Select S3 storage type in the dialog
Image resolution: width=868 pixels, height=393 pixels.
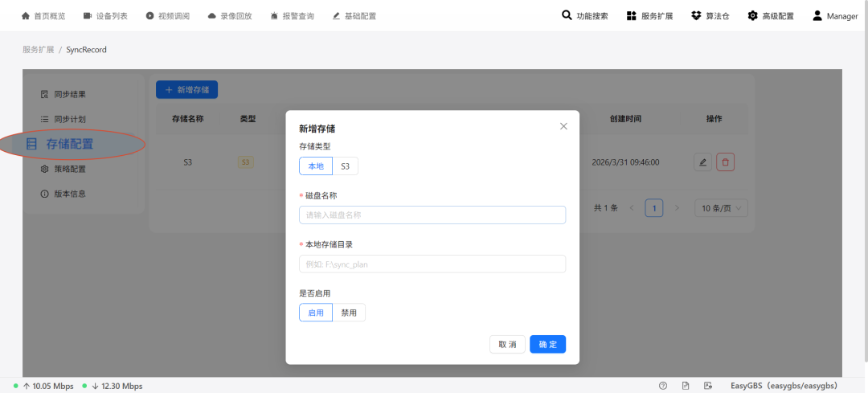tap(346, 166)
